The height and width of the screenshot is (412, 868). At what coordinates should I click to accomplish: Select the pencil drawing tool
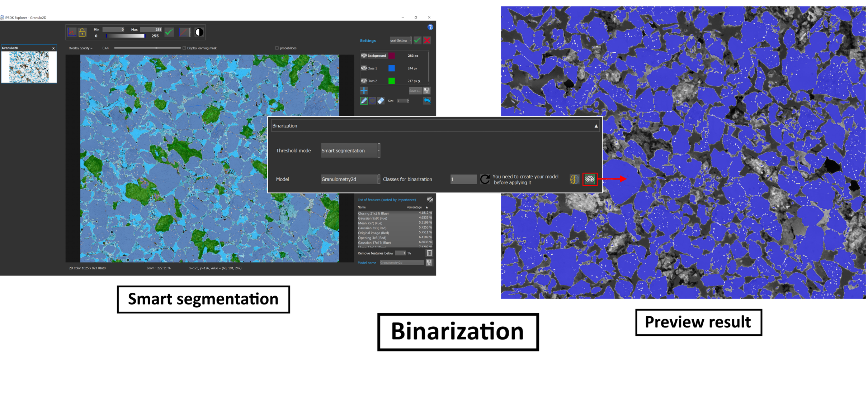click(364, 101)
